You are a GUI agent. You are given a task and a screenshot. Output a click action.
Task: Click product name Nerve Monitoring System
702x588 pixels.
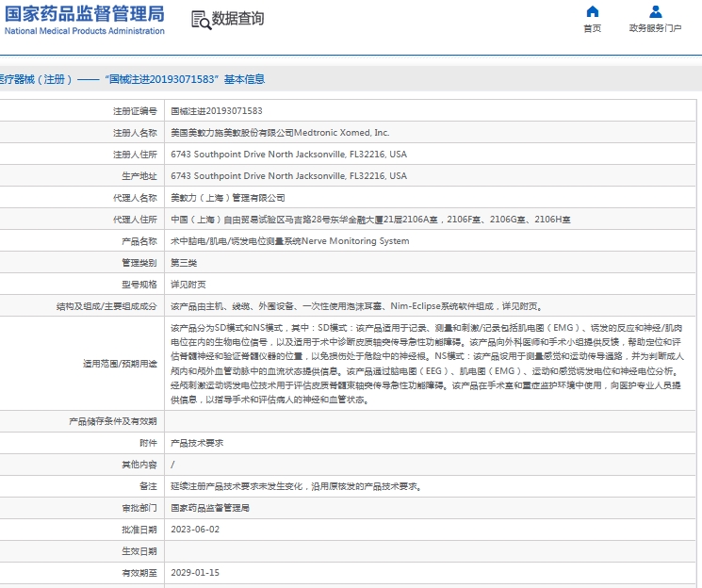355,241
